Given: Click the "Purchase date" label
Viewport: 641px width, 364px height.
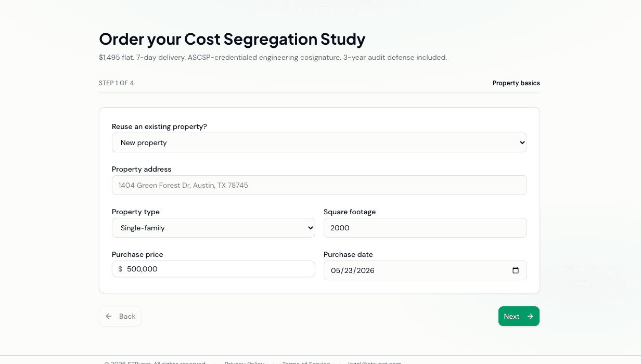Looking at the screenshot, I should 348,254.
